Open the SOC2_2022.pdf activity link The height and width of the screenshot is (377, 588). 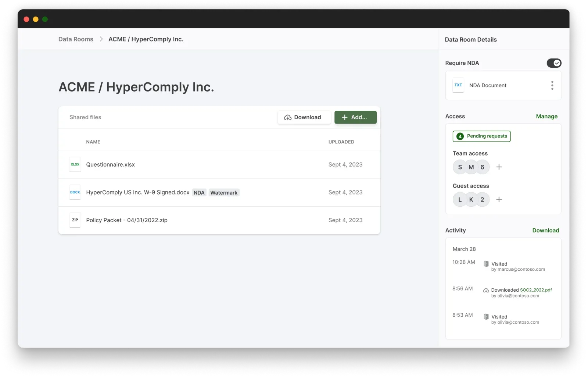536,290
